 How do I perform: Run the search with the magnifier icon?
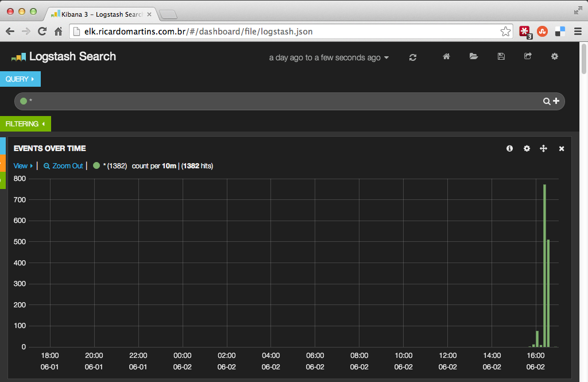pyautogui.click(x=547, y=101)
